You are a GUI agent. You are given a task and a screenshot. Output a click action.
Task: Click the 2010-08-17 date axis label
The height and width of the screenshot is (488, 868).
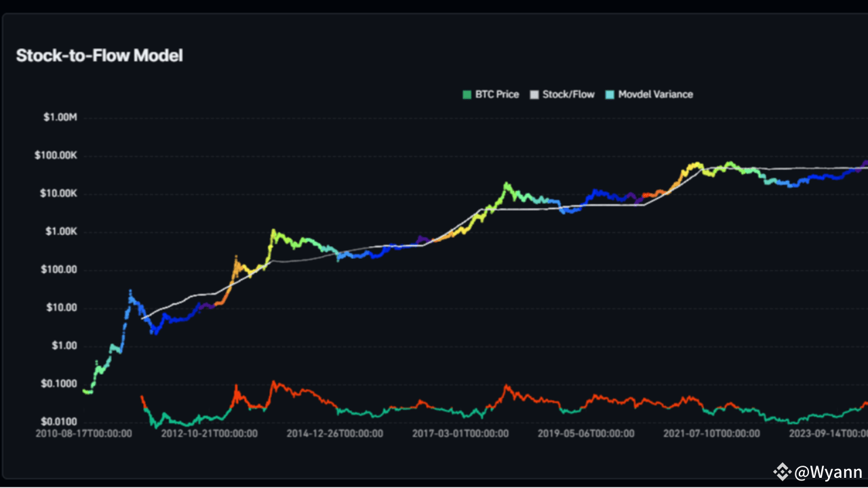[x=84, y=433]
